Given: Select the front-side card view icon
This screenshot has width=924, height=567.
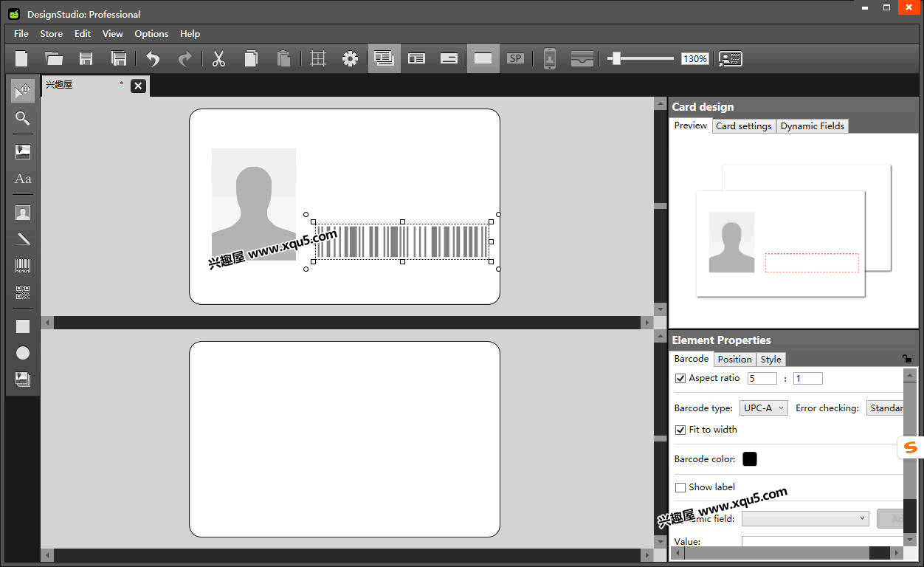Looking at the screenshot, I should coord(417,58).
